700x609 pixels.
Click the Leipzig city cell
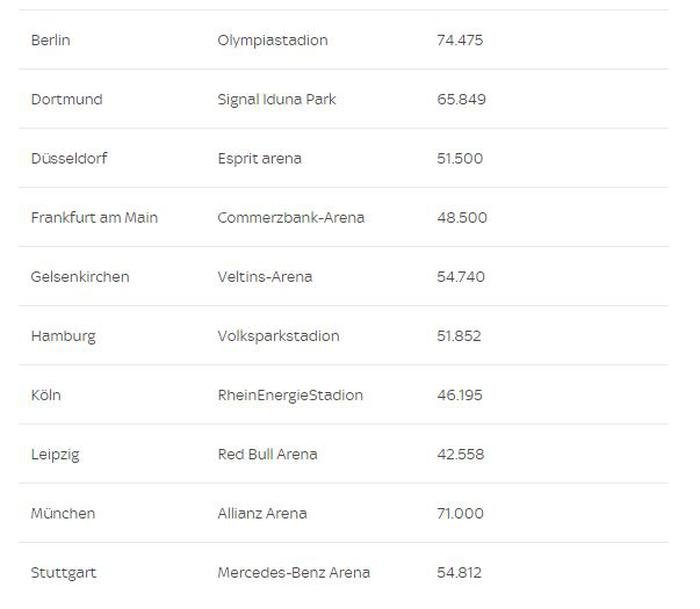tap(55, 454)
